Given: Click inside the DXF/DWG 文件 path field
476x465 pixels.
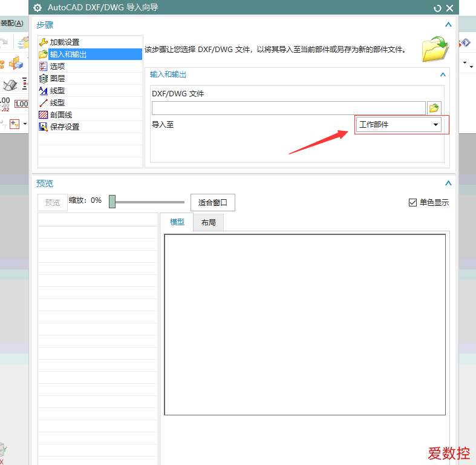Looking at the screenshot, I should (x=289, y=108).
